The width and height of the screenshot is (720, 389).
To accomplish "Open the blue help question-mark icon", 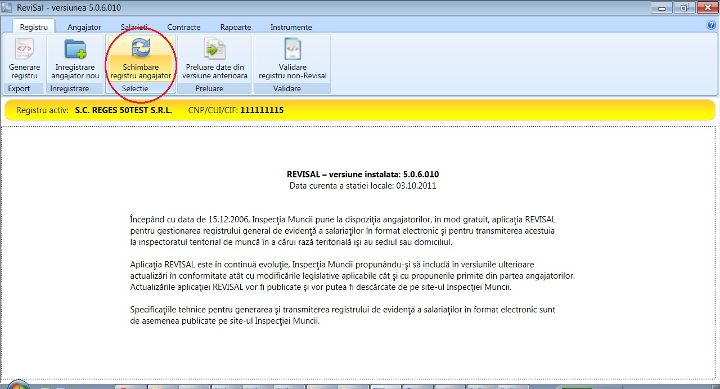I will click(x=711, y=26).
